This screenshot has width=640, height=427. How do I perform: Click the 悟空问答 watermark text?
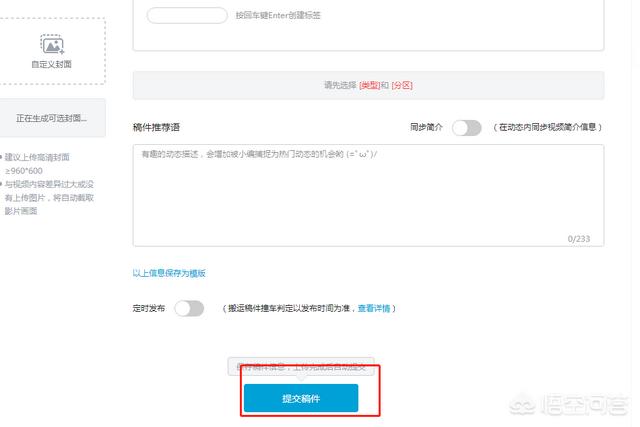click(x=584, y=405)
